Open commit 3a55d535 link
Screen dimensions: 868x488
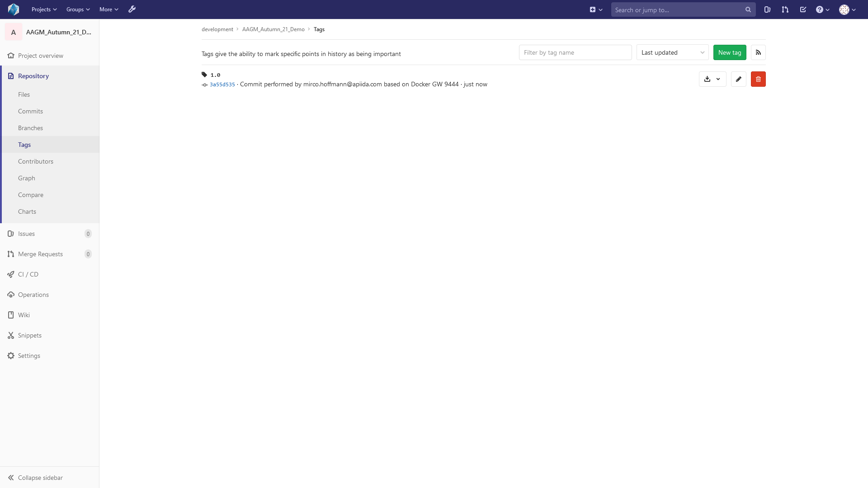(x=222, y=84)
